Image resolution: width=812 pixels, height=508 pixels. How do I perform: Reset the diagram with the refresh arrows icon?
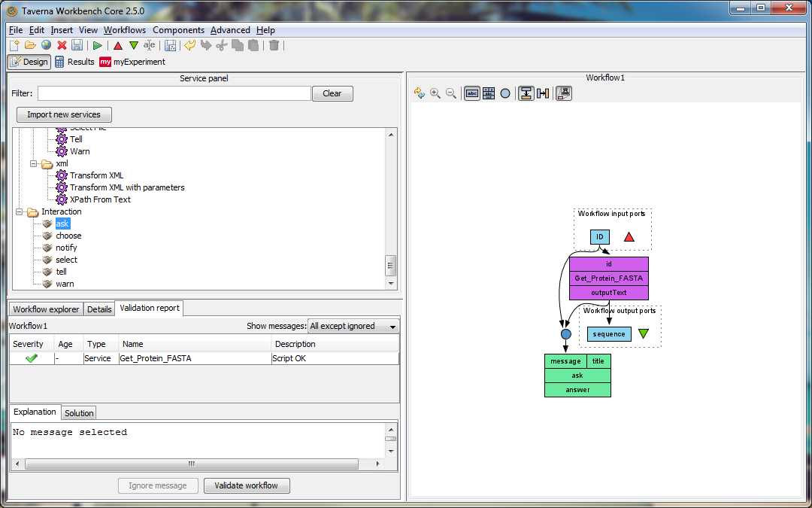coord(420,93)
